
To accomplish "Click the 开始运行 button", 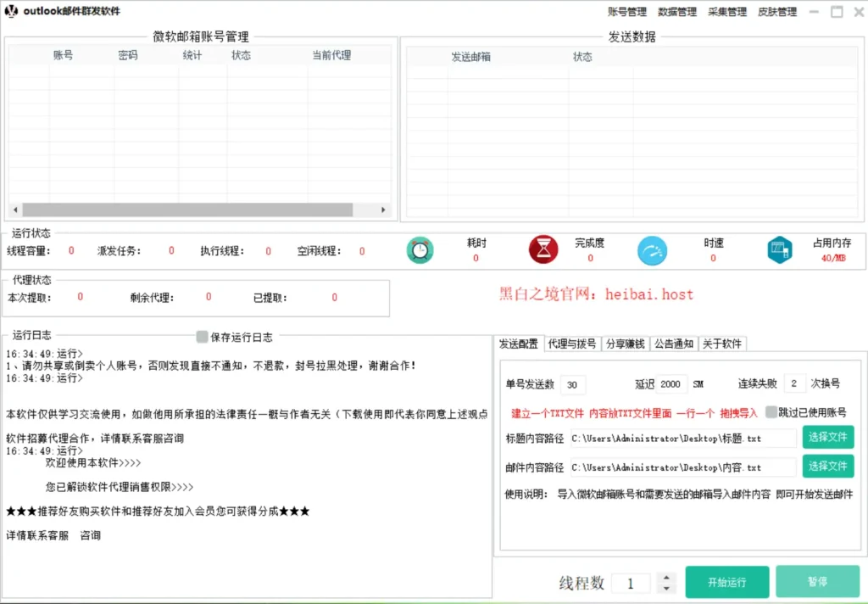I will tap(726, 582).
